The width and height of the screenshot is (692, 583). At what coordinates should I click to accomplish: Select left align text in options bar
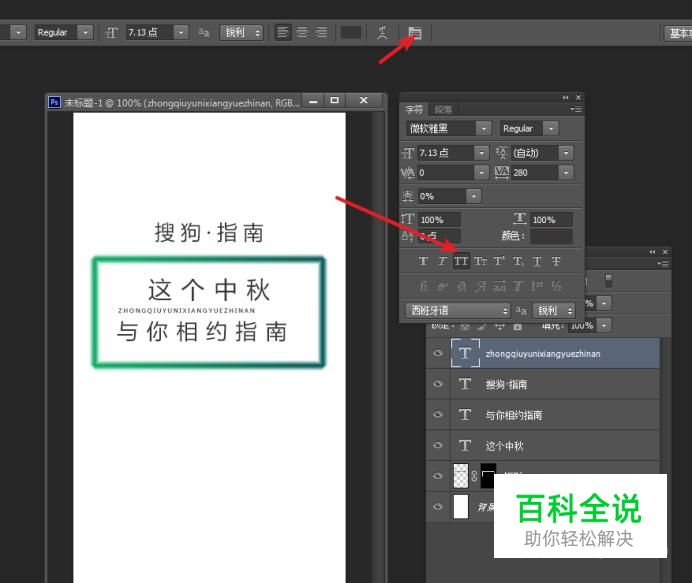coord(282,32)
